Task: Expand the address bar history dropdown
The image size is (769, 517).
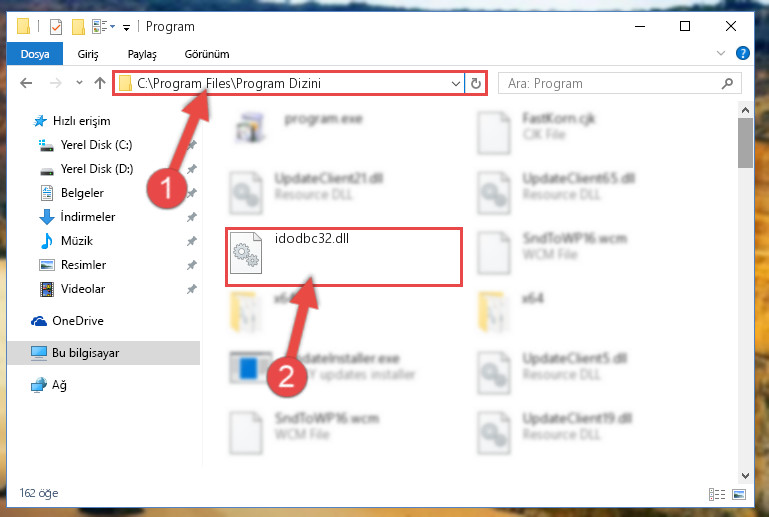Action: pos(456,83)
